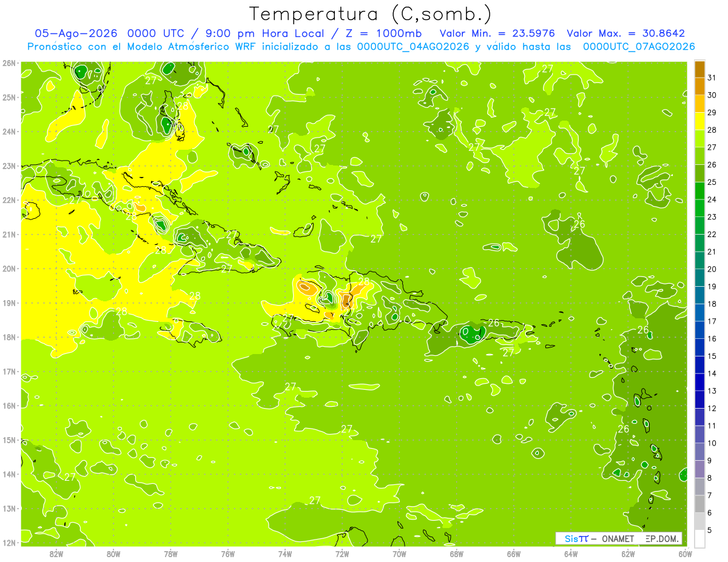Pick the light green legend band between 26 and 27
The image size is (728, 562).
699,156
